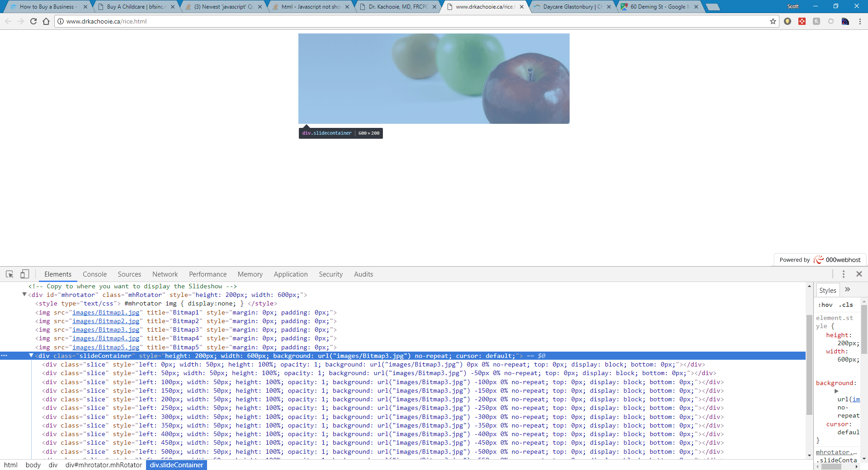Image resolution: width=868 pixels, height=470 pixels.
Task: Toggle the :hov element state pane
Action: click(825, 305)
